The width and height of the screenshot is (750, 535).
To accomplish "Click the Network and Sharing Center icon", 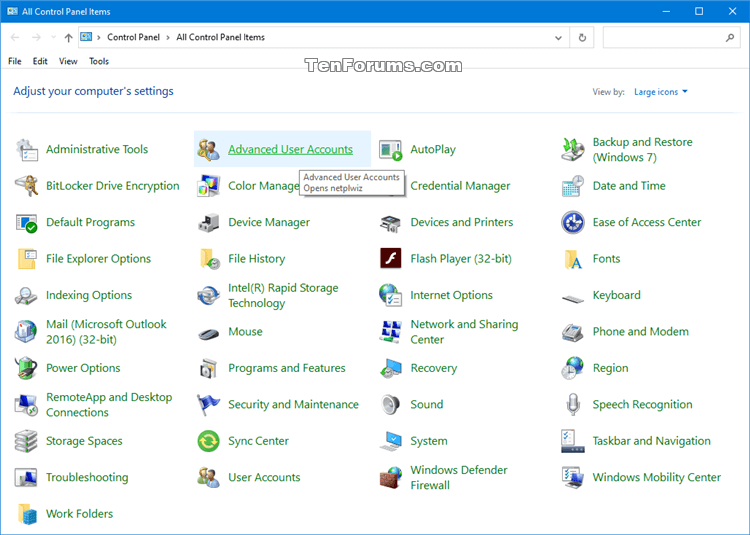I will (x=391, y=331).
